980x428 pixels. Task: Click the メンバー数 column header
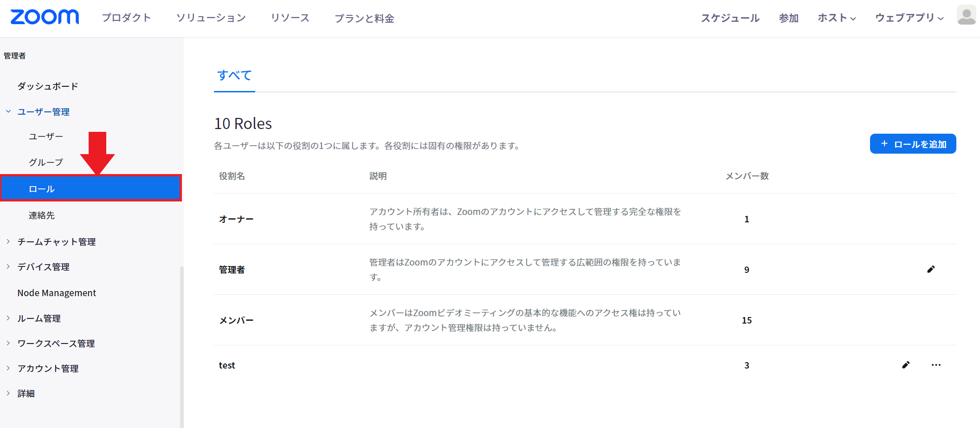coord(747,176)
